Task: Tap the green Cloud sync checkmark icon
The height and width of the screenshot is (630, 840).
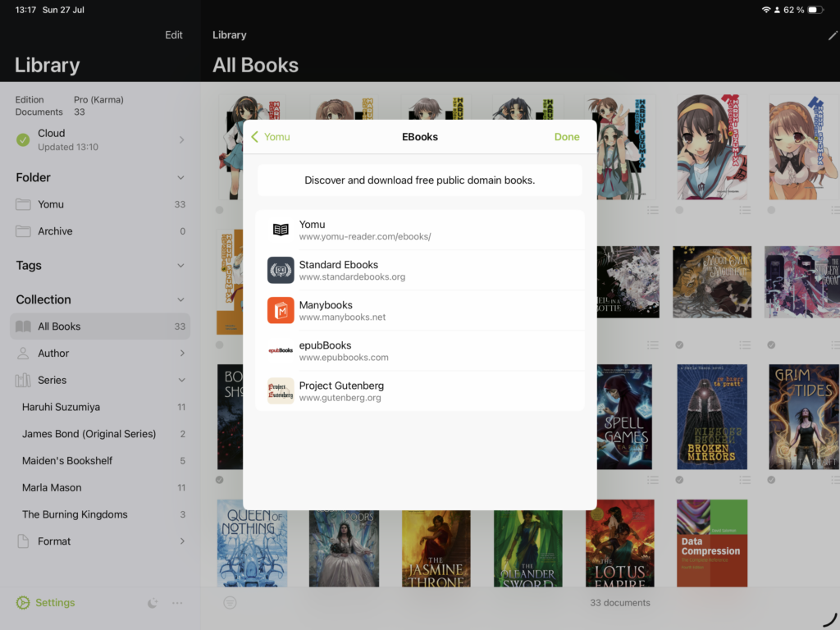Action: coord(23,139)
